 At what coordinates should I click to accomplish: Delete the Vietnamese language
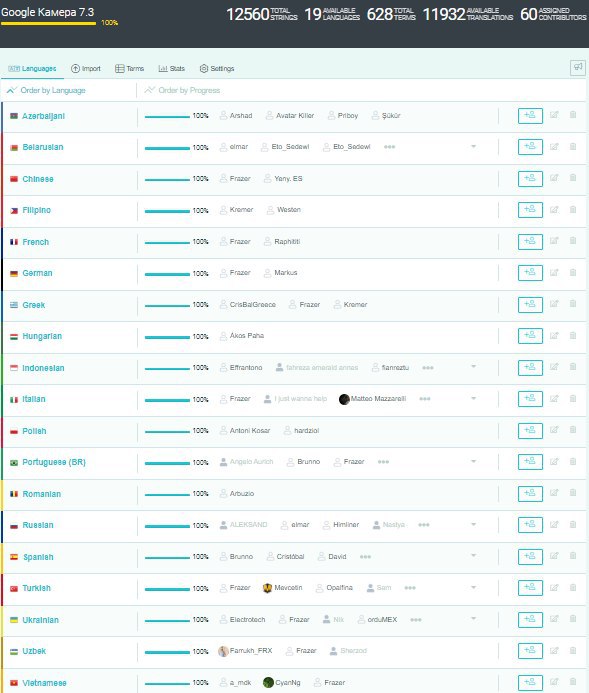573,682
